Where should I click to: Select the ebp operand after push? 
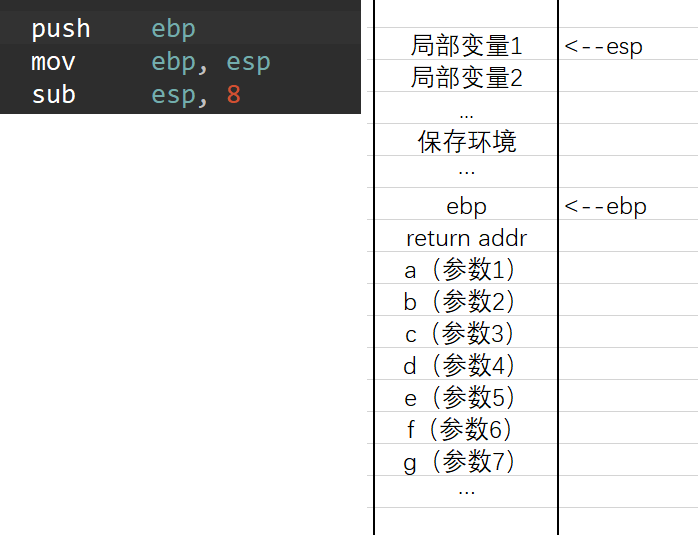click(x=173, y=29)
